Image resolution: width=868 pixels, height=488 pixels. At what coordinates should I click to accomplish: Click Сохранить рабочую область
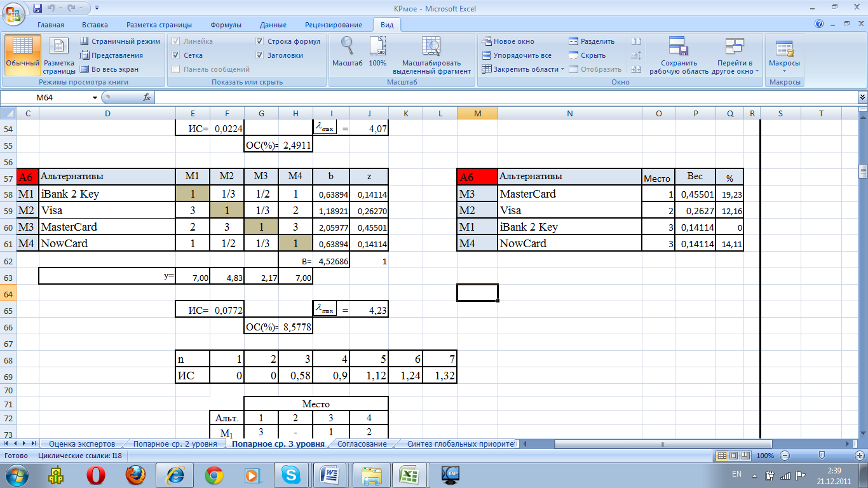679,54
